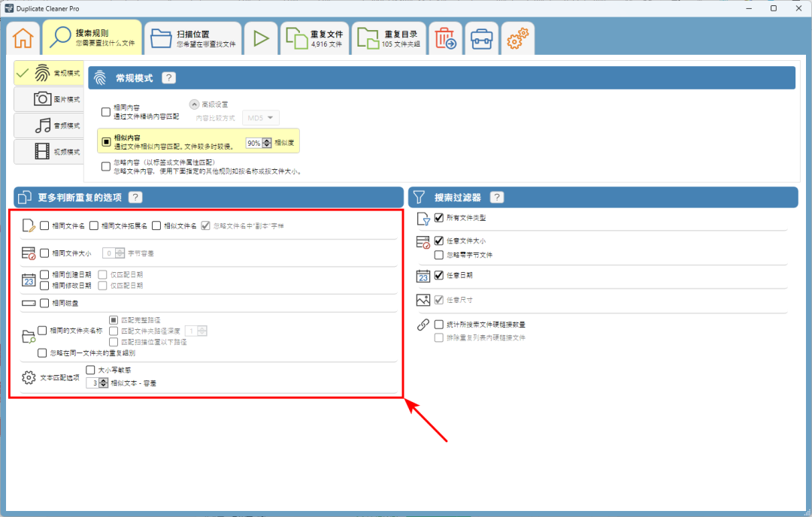Image resolution: width=812 pixels, height=517 pixels.
Task: Check the 大小写敏感 checkbox
Action: 91,370
